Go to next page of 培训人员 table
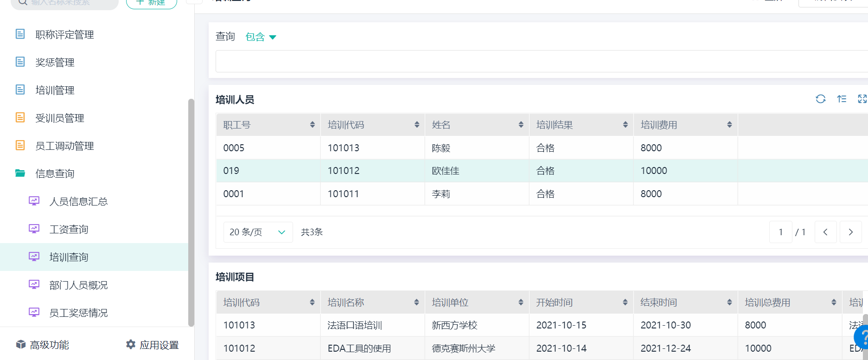The width and height of the screenshot is (868, 360). pos(850,232)
